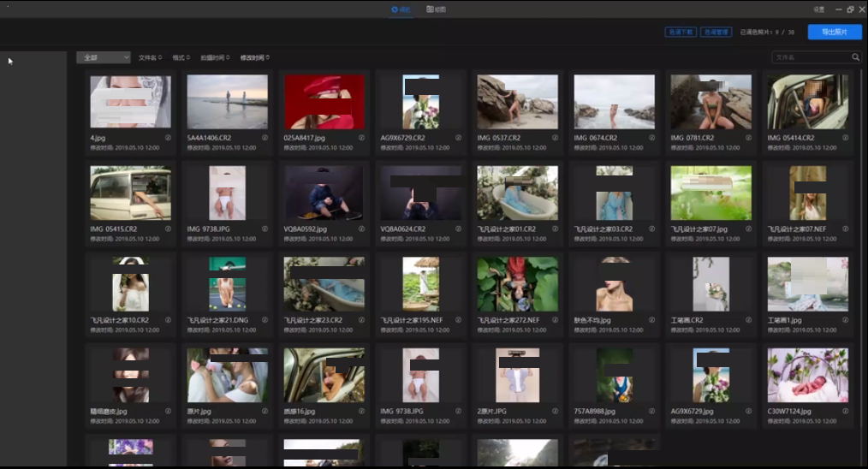Click the magnifier search icon
The image size is (868, 469).
coord(855,57)
